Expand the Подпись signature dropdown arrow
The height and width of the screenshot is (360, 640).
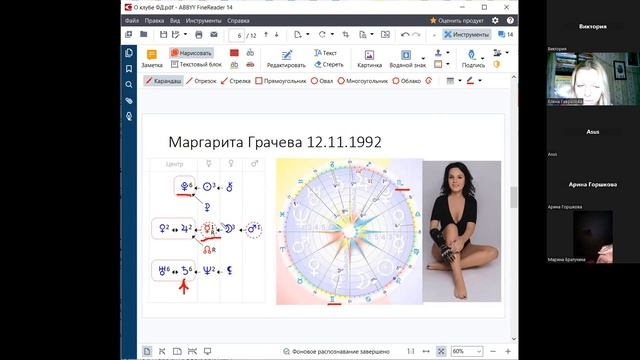pyautogui.click(x=482, y=58)
